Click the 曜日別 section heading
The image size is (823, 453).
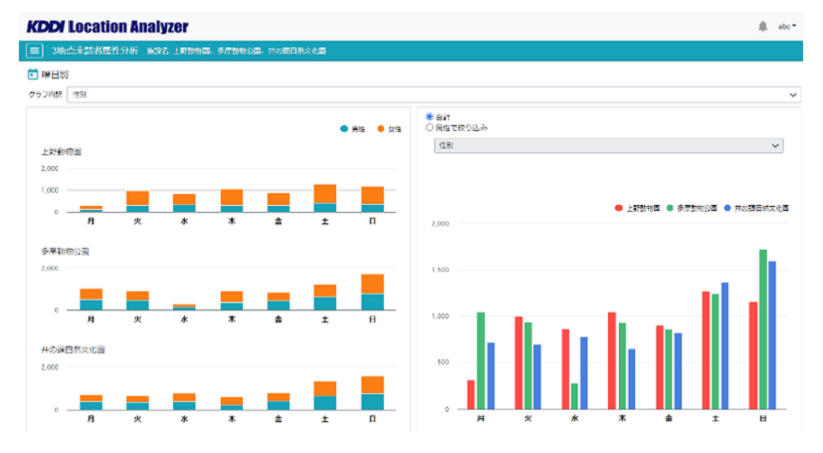pos(55,74)
